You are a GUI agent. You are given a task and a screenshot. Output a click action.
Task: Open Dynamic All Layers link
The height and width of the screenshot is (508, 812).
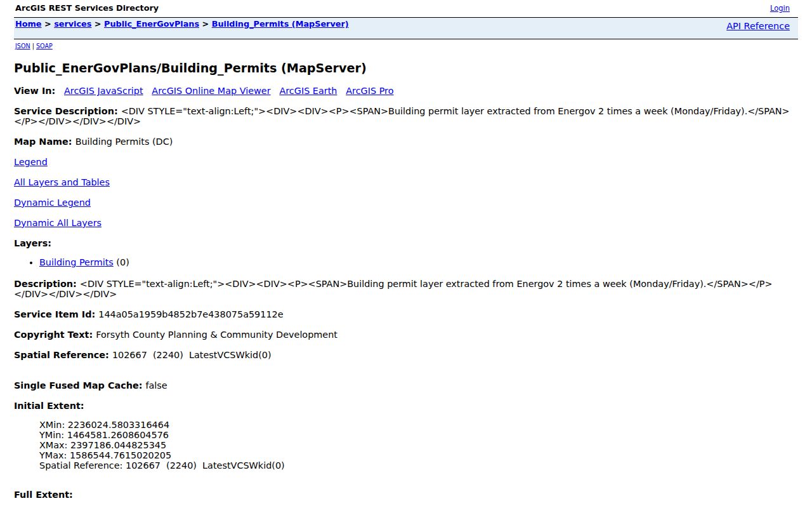point(58,223)
